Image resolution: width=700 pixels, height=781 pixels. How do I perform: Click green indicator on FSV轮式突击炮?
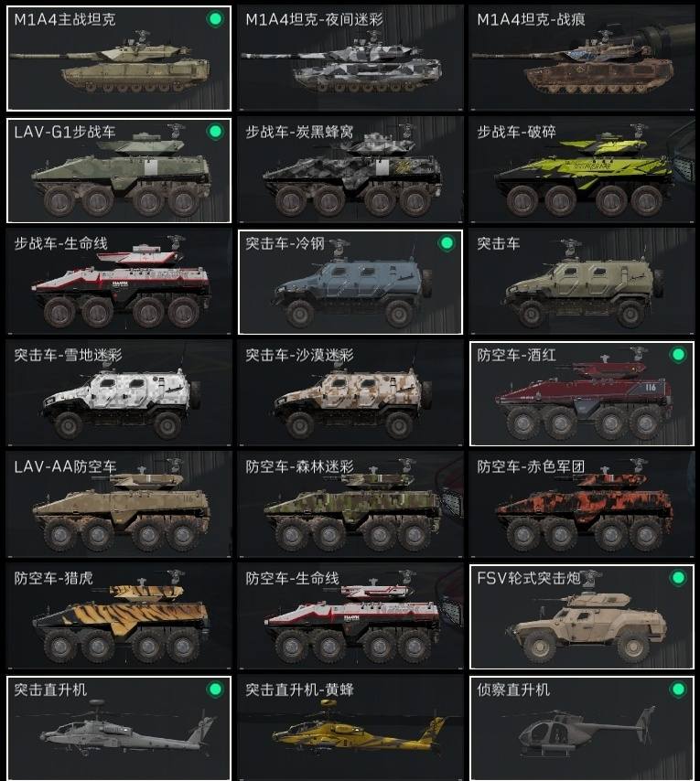pyautogui.click(x=678, y=578)
